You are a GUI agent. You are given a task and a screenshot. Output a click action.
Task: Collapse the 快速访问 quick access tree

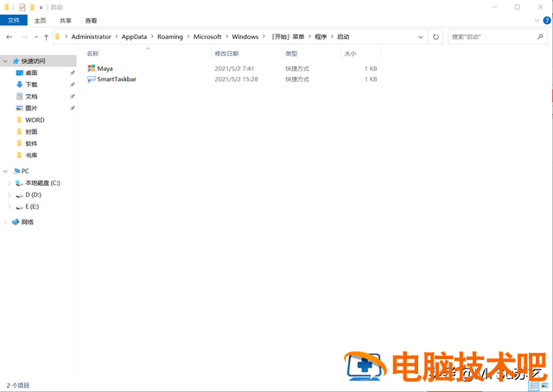tap(4, 61)
